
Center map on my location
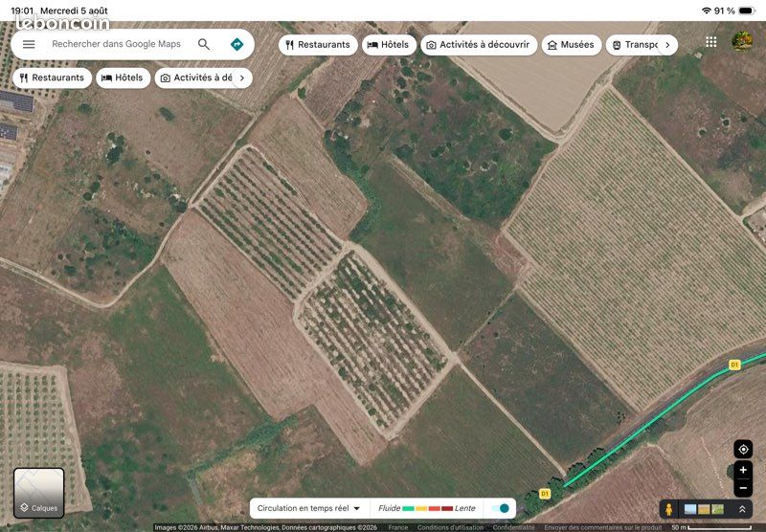[x=743, y=449]
